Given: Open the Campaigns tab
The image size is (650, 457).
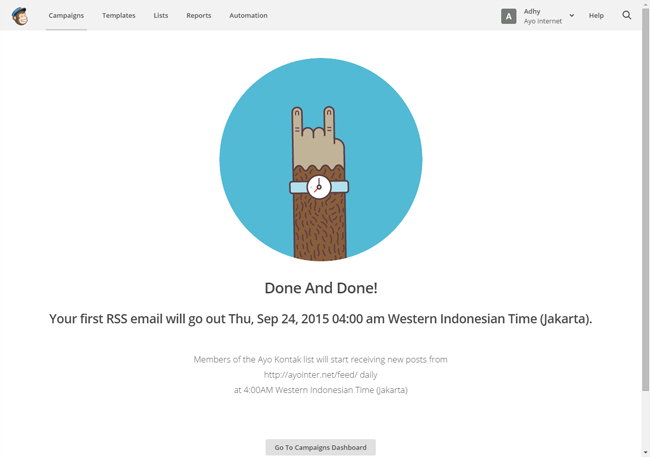Looking at the screenshot, I should 66,15.
